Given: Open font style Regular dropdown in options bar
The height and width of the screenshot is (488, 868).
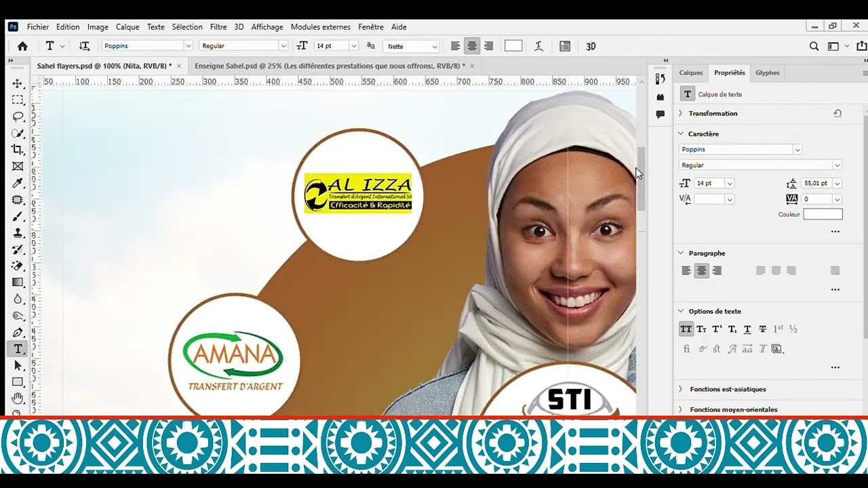Looking at the screenshot, I should pos(283,46).
